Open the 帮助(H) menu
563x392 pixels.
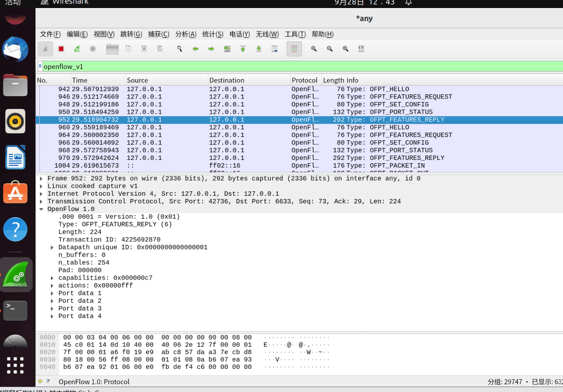(322, 34)
